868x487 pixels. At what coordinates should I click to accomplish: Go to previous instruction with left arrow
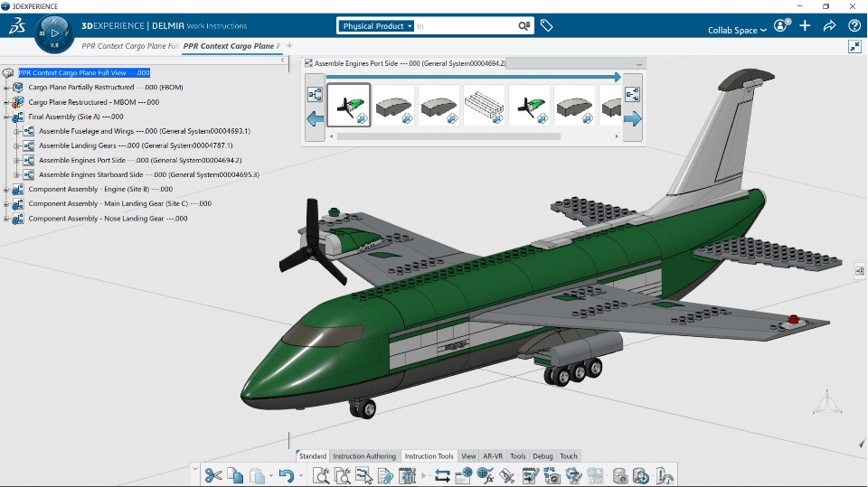(x=315, y=118)
